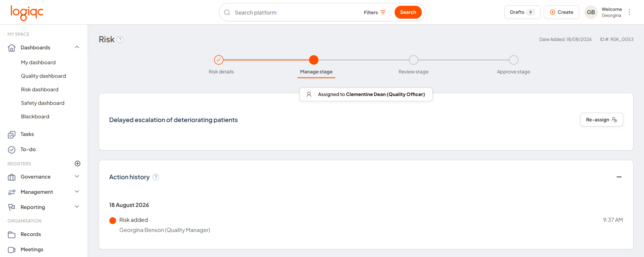644x257 pixels.
Task: Open Quality dashboard
Action: [43, 76]
